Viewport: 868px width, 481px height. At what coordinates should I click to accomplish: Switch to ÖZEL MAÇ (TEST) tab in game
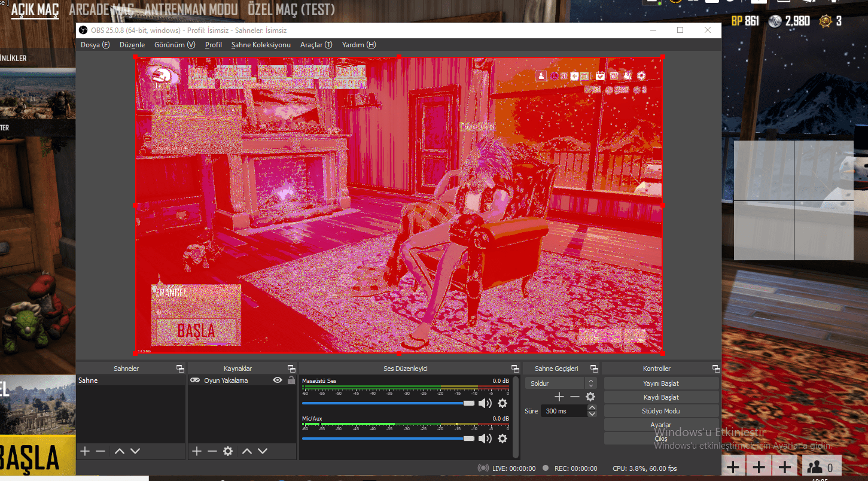[x=291, y=10]
